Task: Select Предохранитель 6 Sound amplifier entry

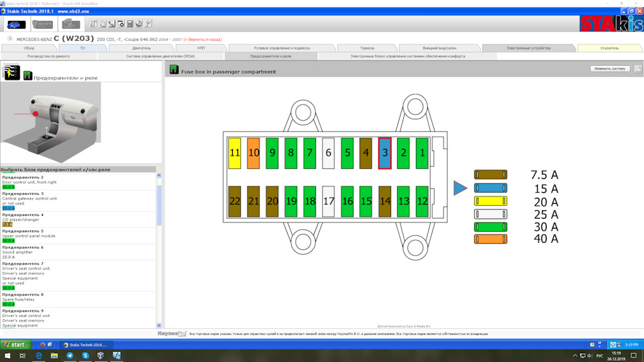Action: click(78, 253)
